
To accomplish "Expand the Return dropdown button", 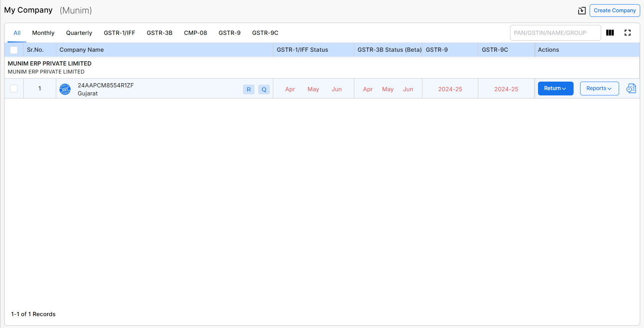I will coord(556,89).
